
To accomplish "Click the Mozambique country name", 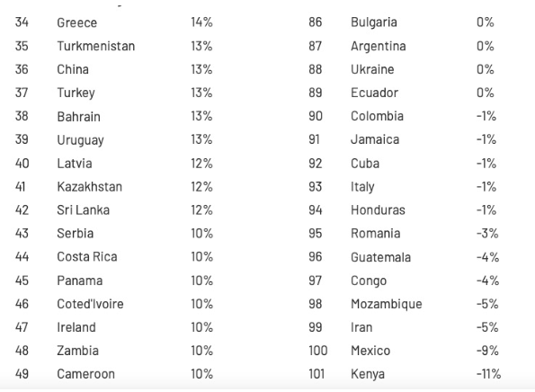I will 387,304.
